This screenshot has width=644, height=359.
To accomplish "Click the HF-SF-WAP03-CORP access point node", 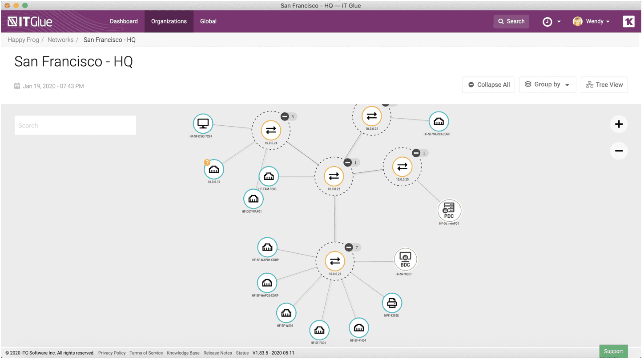I will 439,121.
